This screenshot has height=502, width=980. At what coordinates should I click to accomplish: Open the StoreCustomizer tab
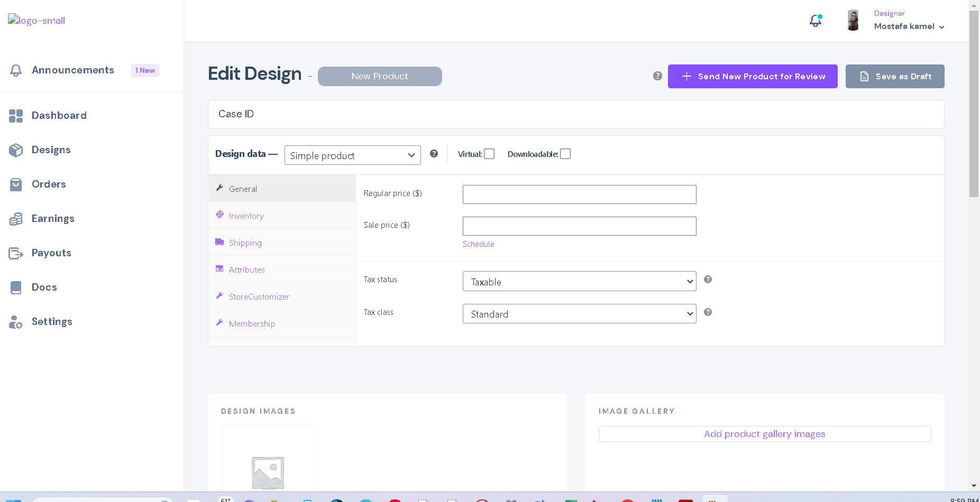pos(282,296)
